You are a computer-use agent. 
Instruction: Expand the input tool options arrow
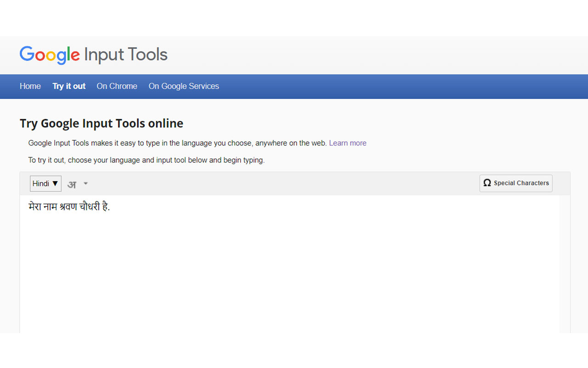85,184
